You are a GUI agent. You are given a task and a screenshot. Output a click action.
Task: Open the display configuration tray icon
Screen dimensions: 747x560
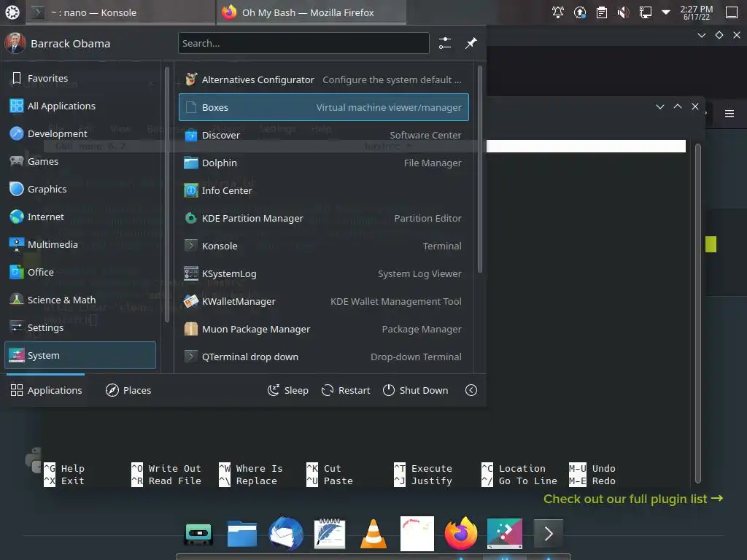[x=645, y=12]
